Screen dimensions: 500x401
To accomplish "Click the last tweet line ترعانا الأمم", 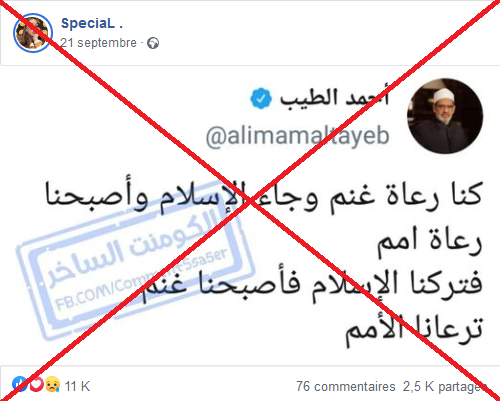I will click(x=414, y=330).
